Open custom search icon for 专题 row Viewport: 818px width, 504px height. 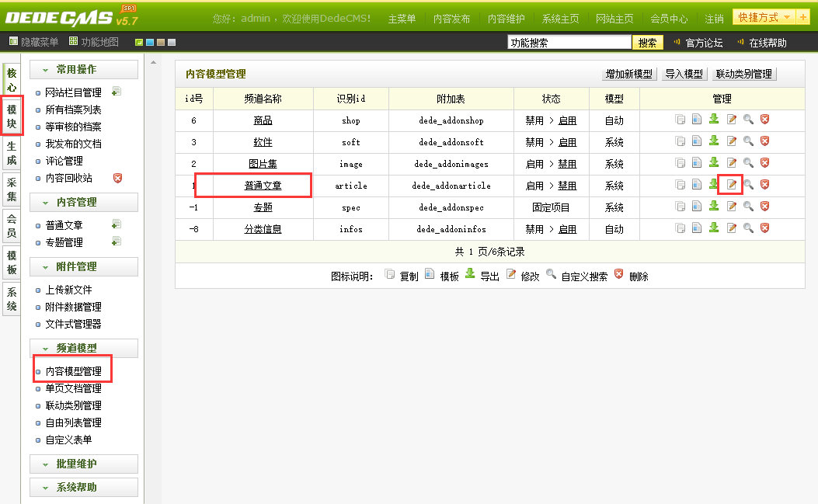pyautogui.click(x=748, y=207)
